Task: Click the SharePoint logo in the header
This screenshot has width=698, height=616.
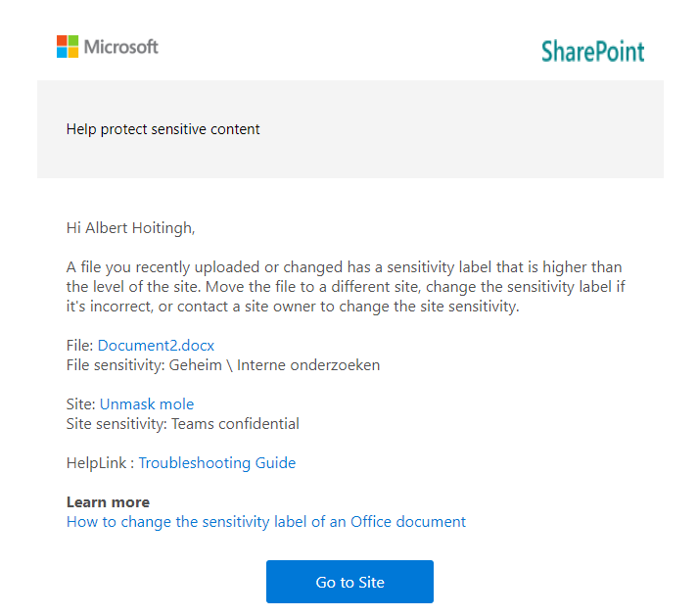Action: 593,51
